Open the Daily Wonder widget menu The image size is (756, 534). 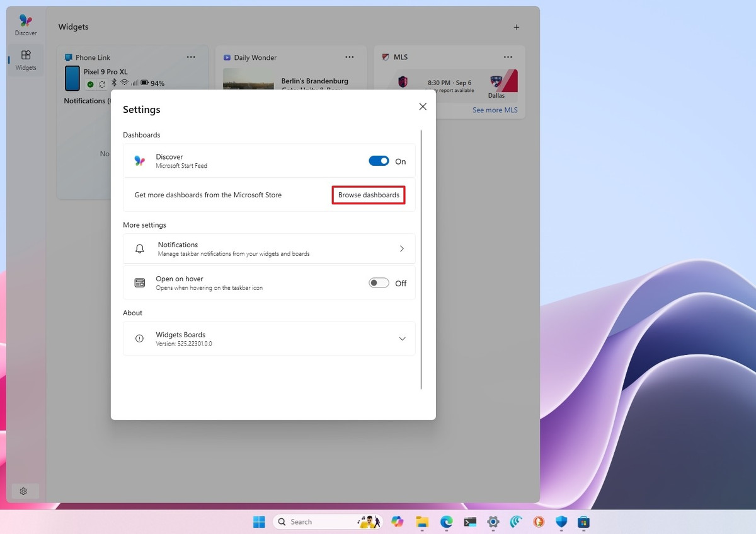[x=350, y=57]
